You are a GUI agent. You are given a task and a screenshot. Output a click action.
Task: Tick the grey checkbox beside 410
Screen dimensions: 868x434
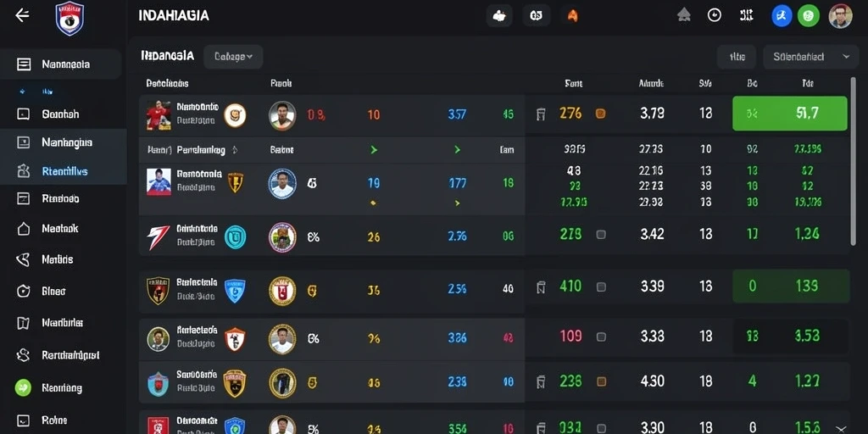click(601, 287)
